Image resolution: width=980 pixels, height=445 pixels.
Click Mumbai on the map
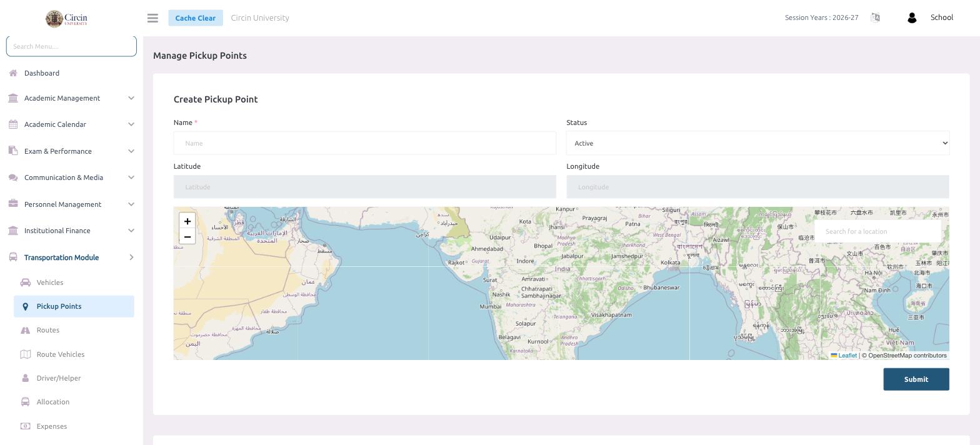click(491, 306)
